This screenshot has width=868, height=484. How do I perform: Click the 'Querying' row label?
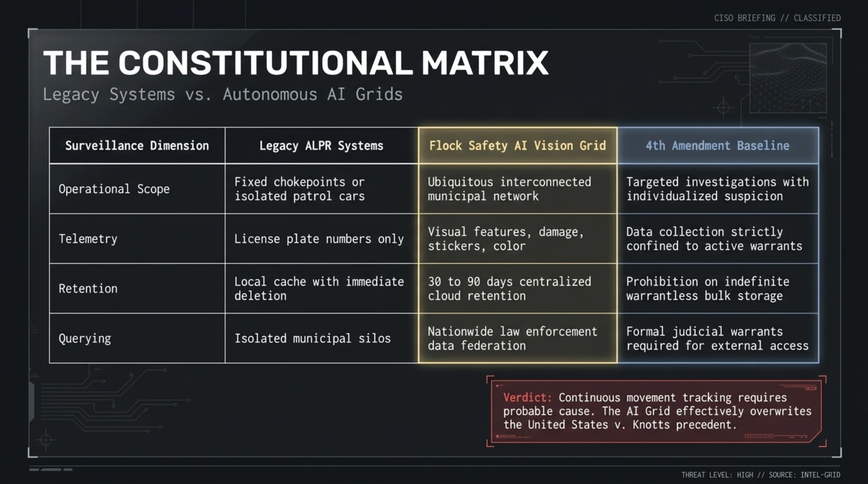pos(85,339)
